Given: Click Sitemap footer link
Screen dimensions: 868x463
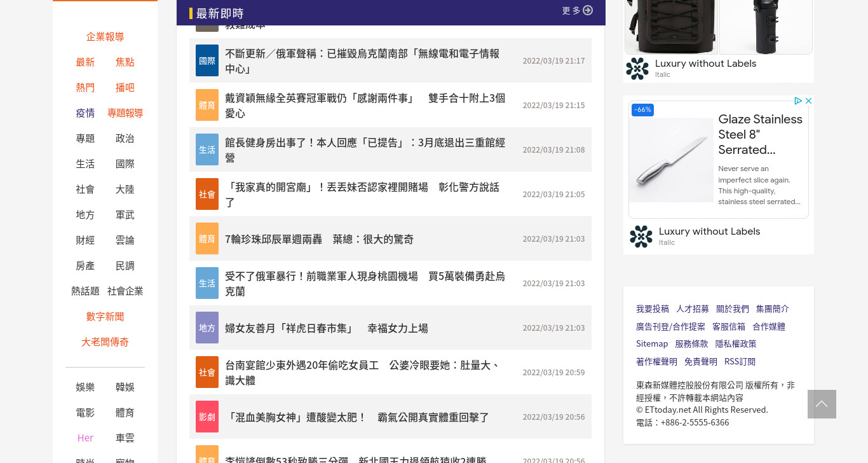Looking at the screenshot, I should pyautogui.click(x=652, y=344).
